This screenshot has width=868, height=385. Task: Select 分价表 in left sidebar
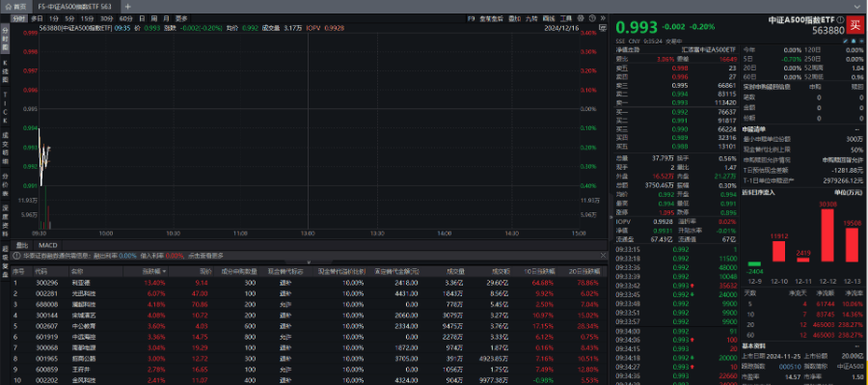[5, 184]
